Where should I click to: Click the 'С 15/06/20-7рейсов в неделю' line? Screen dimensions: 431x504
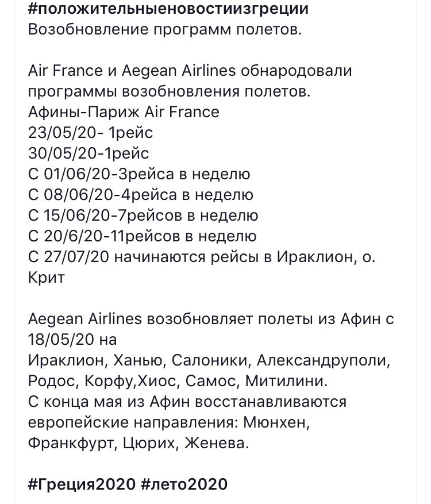click(143, 216)
